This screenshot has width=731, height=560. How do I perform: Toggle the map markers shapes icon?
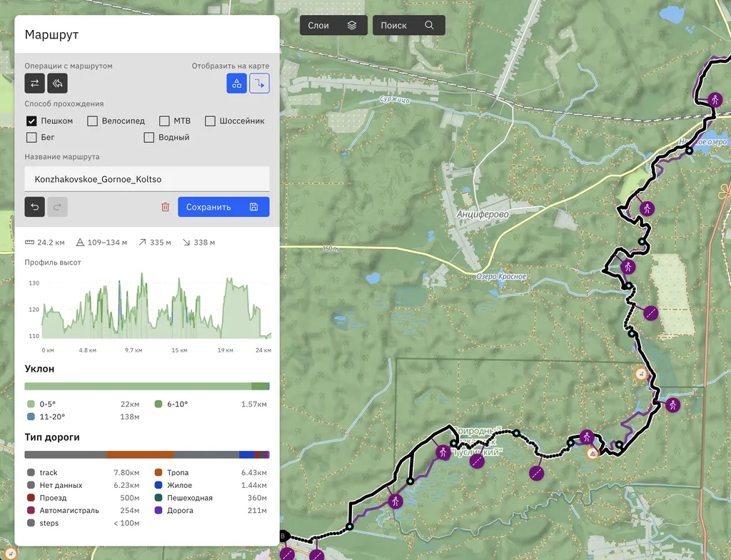coord(236,83)
